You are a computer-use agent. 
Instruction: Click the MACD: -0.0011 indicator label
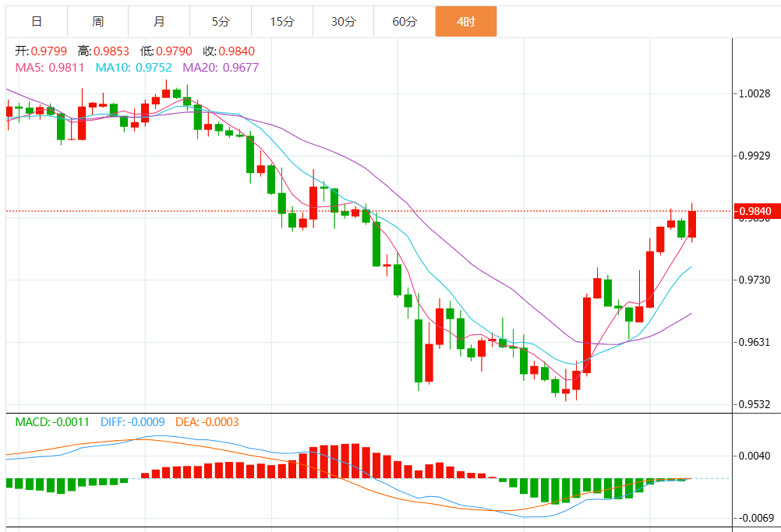(52, 422)
